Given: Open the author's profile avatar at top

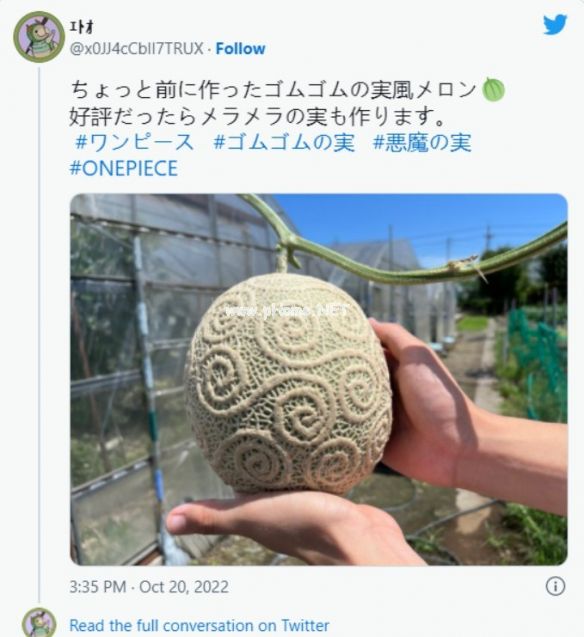Looking at the screenshot, I should (39, 37).
